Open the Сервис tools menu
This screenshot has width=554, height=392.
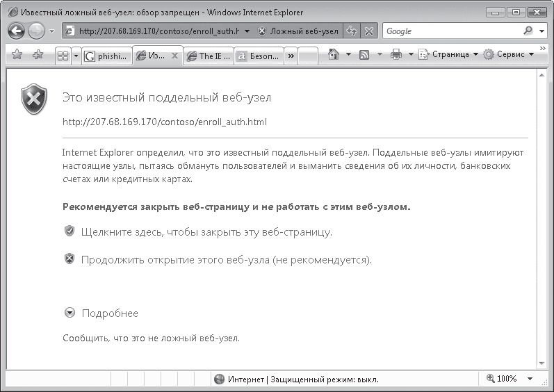[510, 55]
